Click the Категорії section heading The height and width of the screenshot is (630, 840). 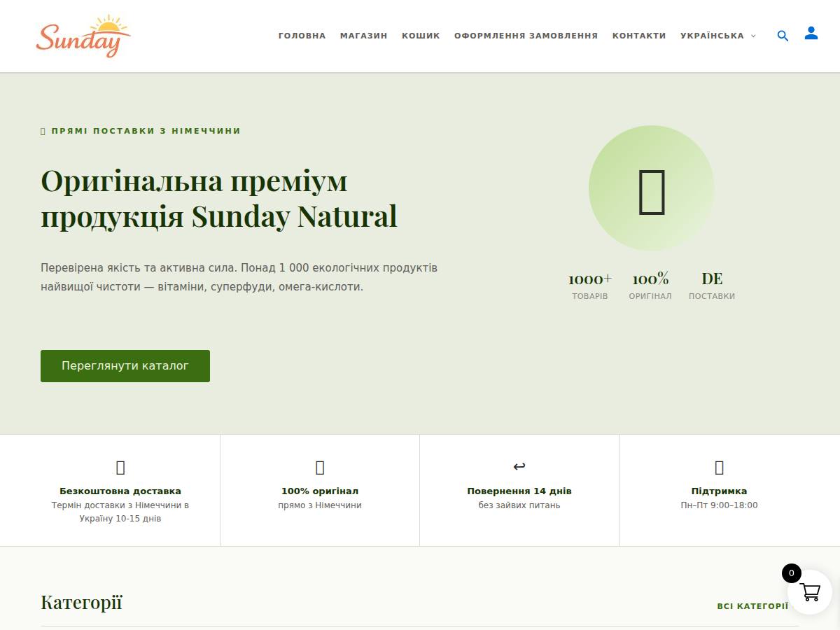(81, 603)
